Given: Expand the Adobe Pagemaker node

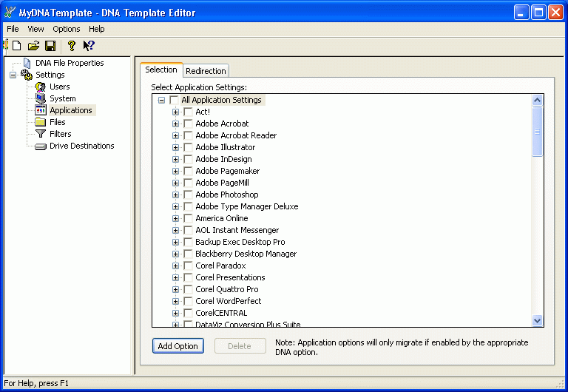Looking at the screenshot, I should click(x=176, y=171).
